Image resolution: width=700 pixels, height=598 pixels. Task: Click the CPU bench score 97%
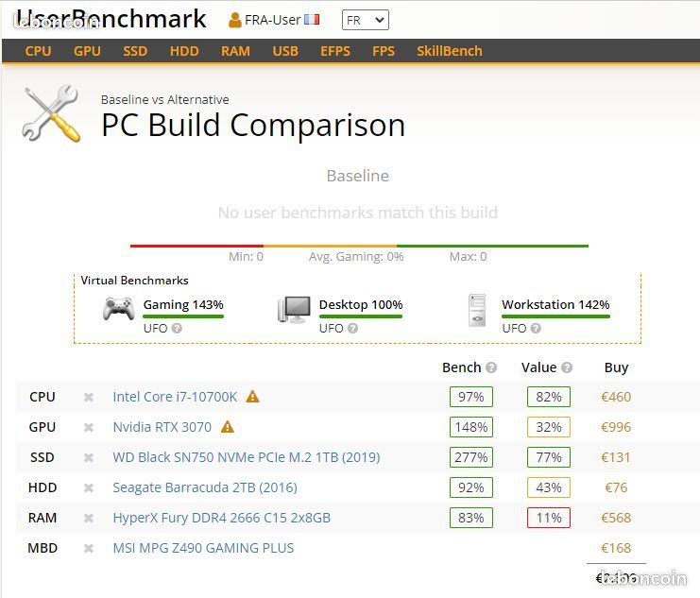[471, 397]
